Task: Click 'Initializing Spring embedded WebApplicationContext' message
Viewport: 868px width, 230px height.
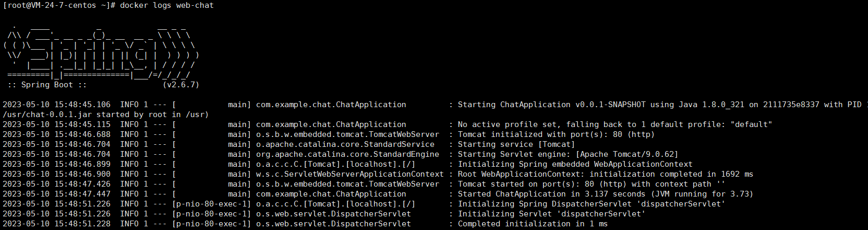Action: [x=575, y=164]
